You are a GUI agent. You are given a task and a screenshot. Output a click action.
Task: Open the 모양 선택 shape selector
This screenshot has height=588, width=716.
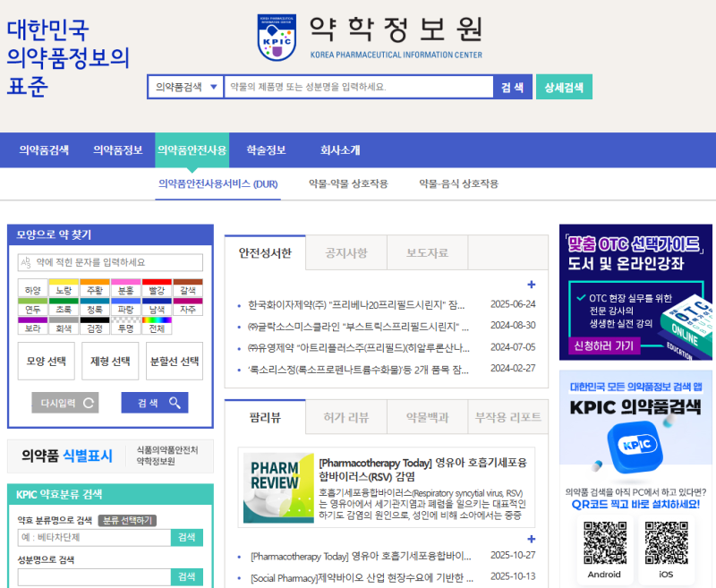tap(47, 361)
